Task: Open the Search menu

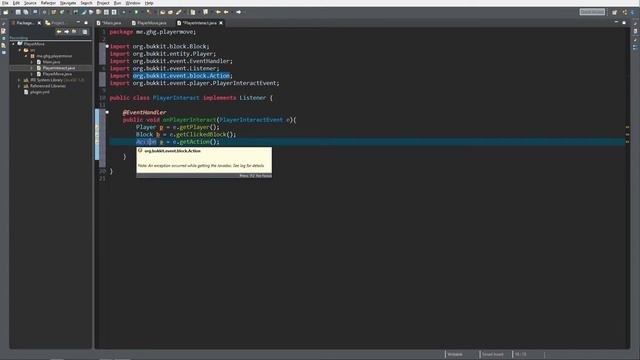Action: click(x=86, y=3)
